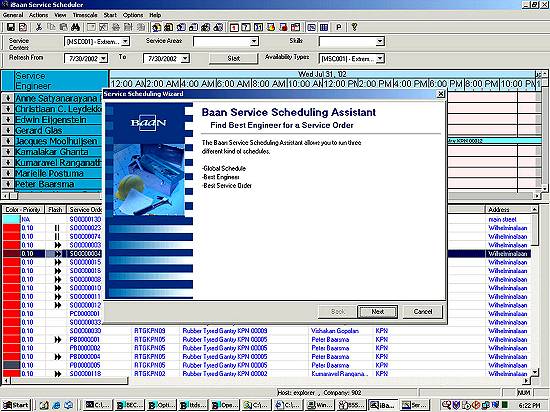Viewport: 550px width, 412px height.
Task: Click the Internet Explorer quick launch icon
Action: (x=56, y=405)
